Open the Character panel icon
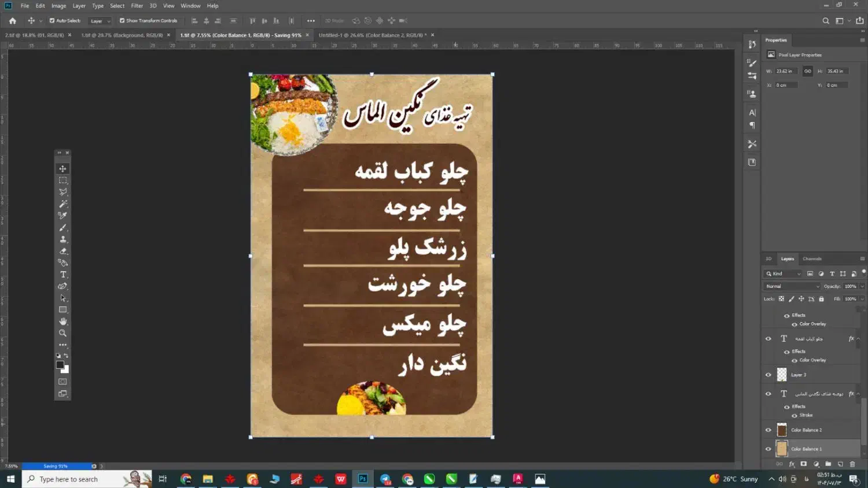 (x=752, y=113)
